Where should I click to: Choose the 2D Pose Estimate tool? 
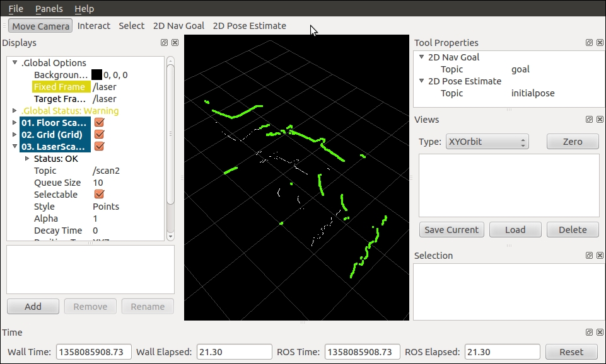click(x=249, y=26)
